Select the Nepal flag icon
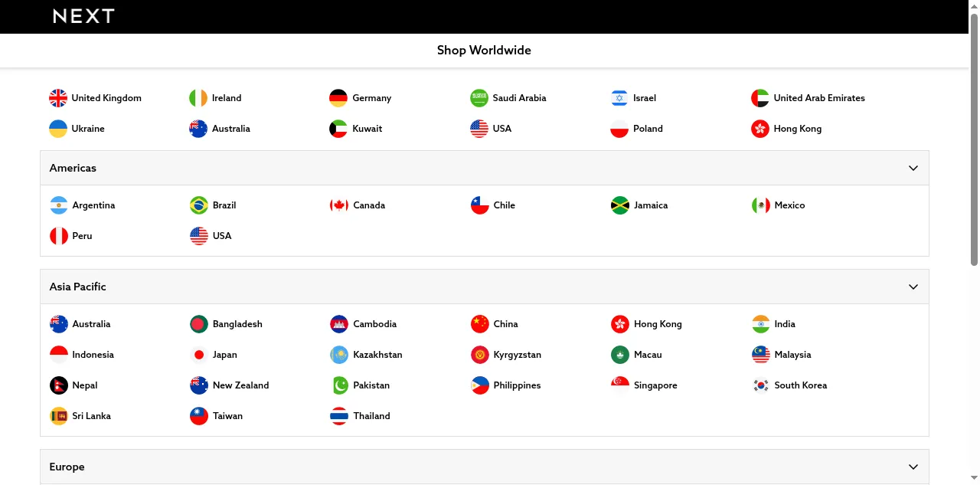 59,385
